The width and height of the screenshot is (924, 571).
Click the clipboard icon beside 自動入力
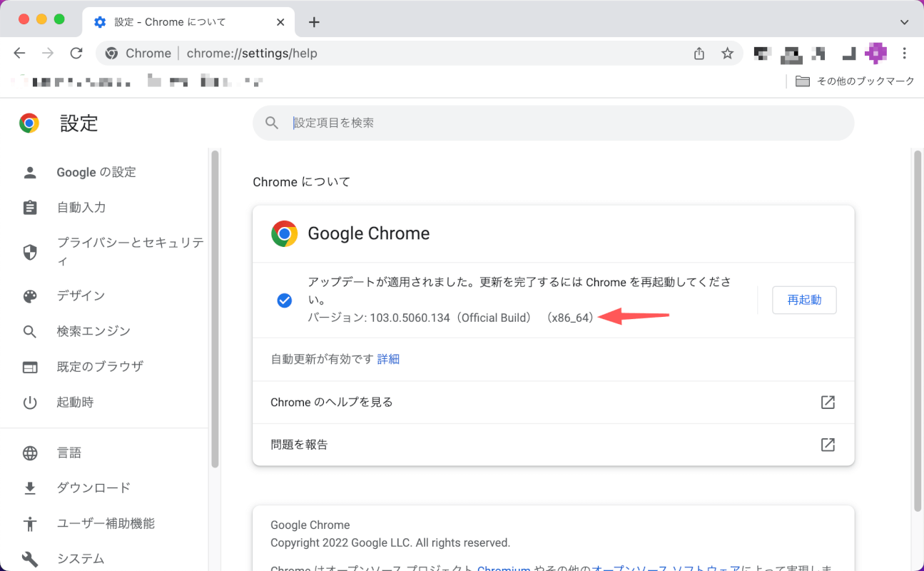[30, 208]
